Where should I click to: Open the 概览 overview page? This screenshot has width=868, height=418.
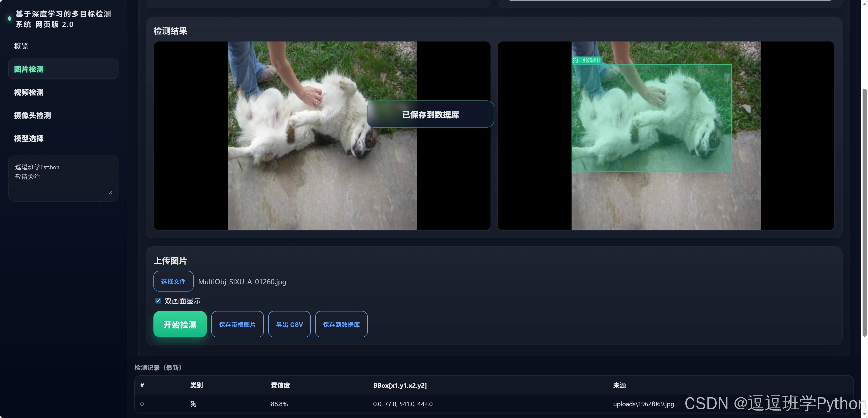[x=21, y=46]
